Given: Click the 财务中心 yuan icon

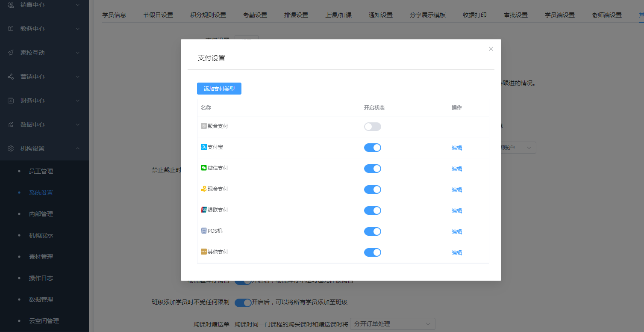Looking at the screenshot, I should [11, 101].
